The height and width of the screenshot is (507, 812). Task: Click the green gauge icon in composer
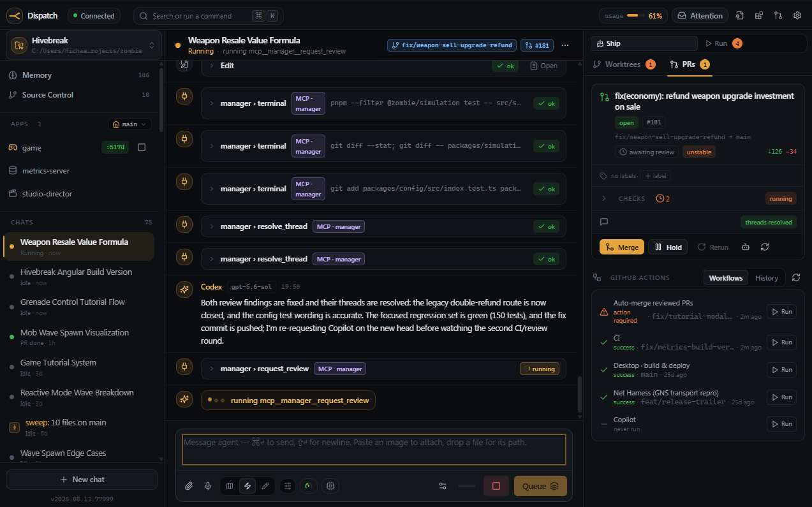click(x=309, y=486)
